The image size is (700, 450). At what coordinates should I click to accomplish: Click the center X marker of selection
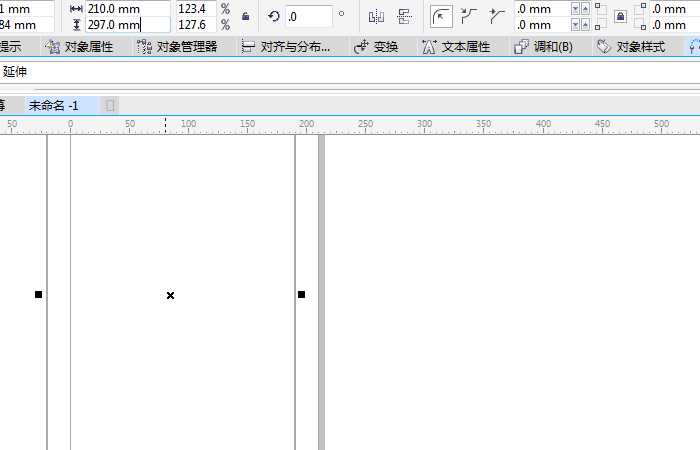point(170,295)
